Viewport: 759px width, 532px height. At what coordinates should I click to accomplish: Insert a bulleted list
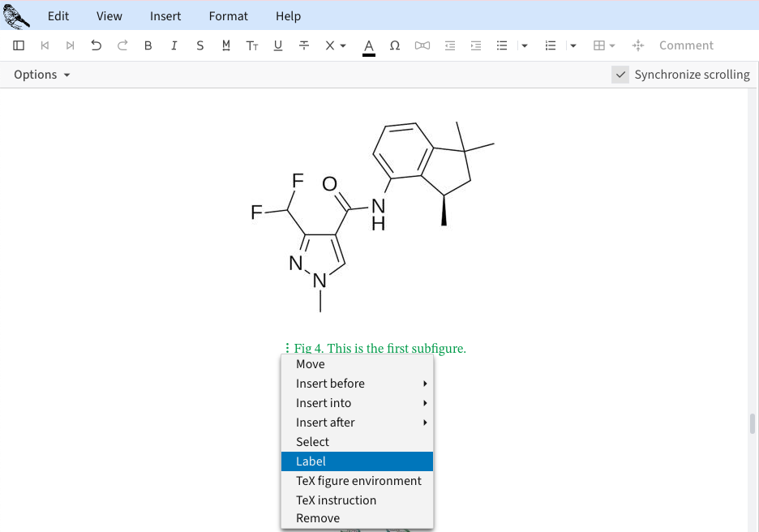pyautogui.click(x=502, y=45)
